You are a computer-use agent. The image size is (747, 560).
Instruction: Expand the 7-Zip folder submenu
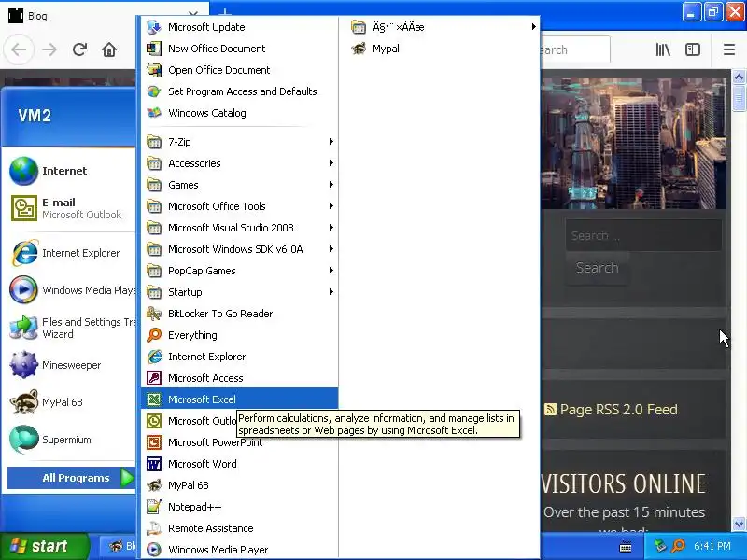(239, 142)
